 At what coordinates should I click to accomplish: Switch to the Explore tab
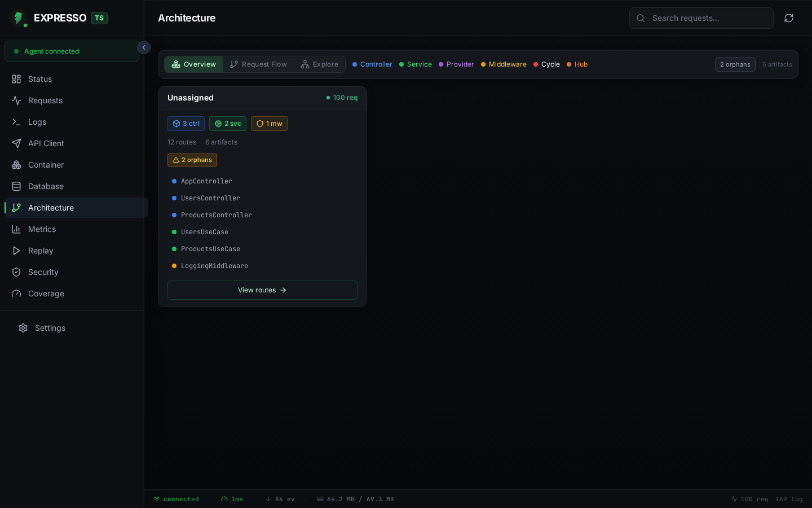(320, 64)
